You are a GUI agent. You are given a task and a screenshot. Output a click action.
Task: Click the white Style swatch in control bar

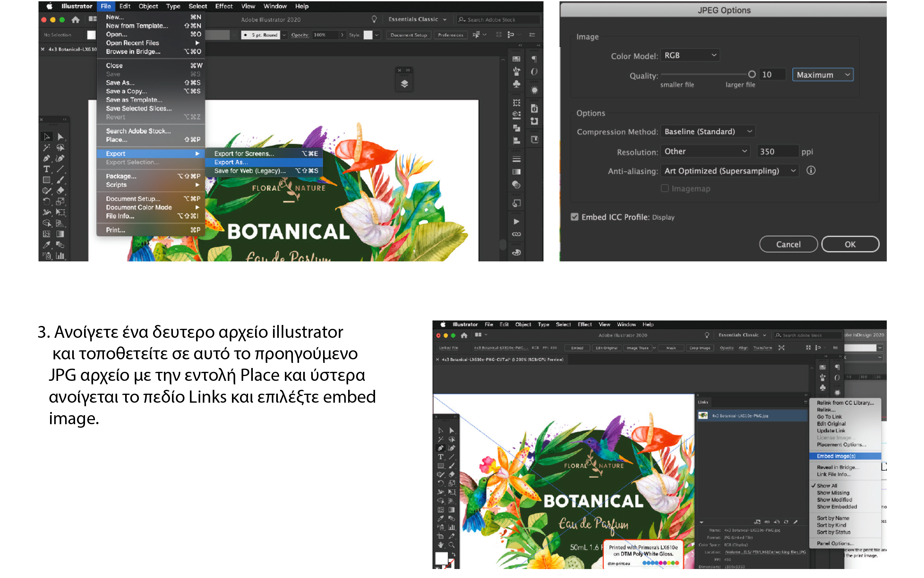click(368, 35)
